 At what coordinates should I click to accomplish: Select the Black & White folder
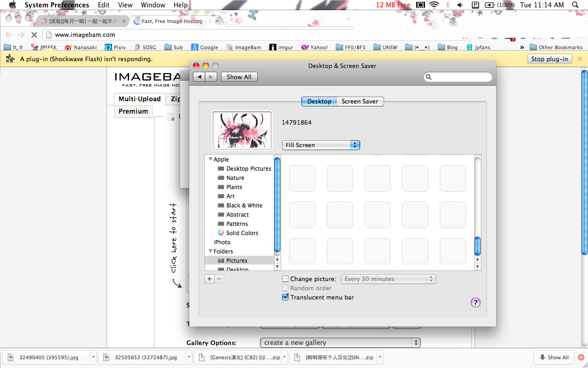(x=240, y=205)
